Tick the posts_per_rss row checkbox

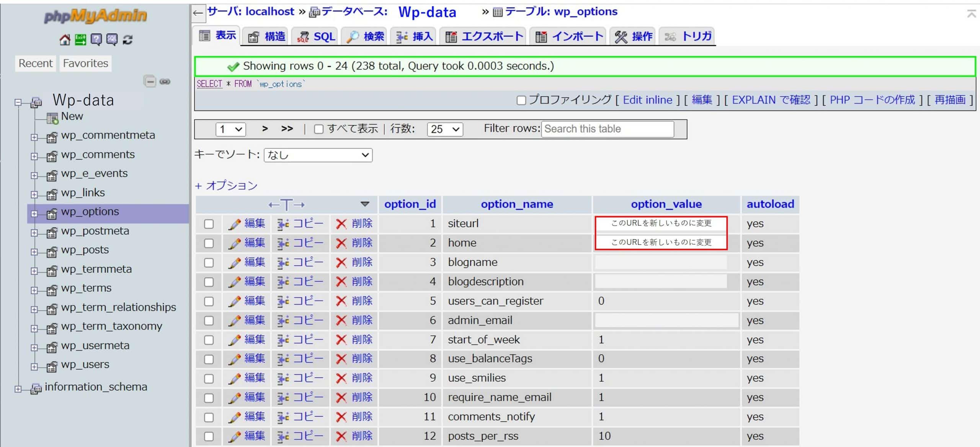[x=209, y=436]
